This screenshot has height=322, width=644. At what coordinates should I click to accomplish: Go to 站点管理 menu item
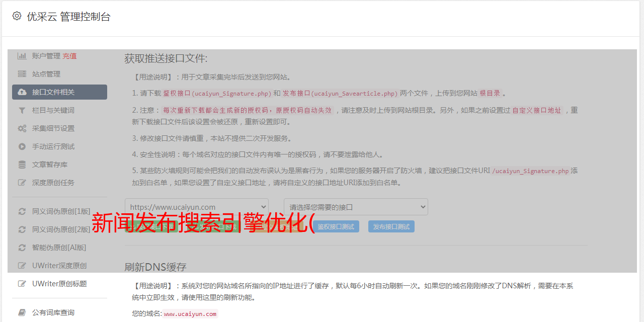46,74
